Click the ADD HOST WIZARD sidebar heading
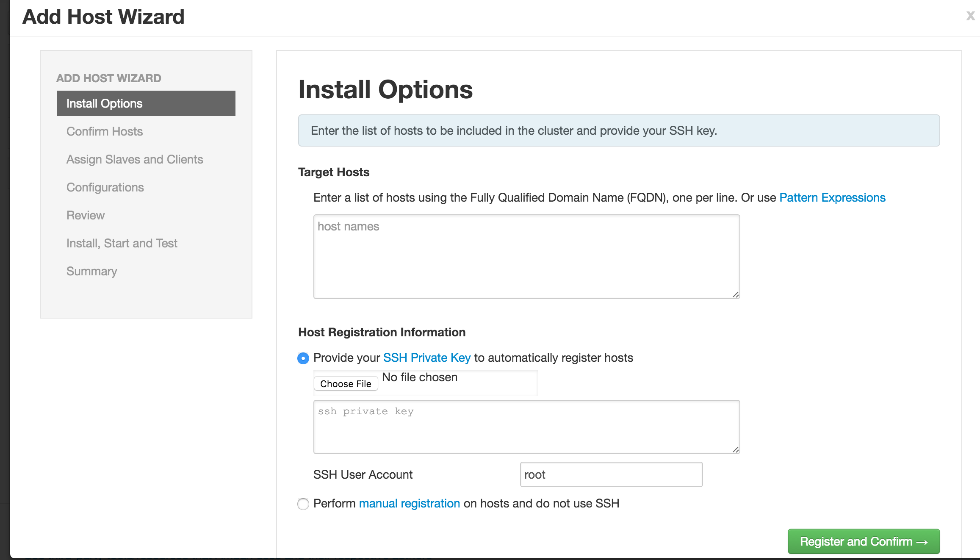Screen dimensions: 980x560 (x=109, y=78)
